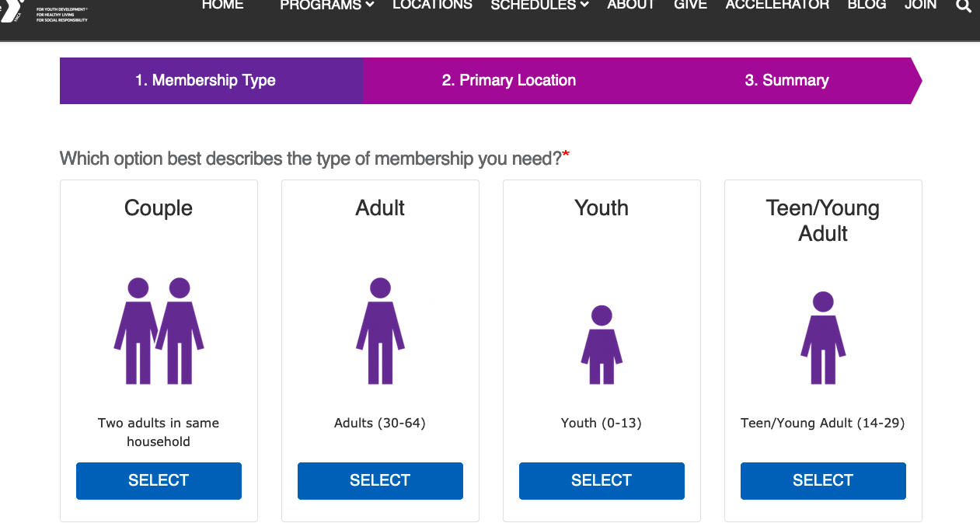
Task: Switch to the 2. Primary Location step
Action: pyautogui.click(x=509, y=80)
